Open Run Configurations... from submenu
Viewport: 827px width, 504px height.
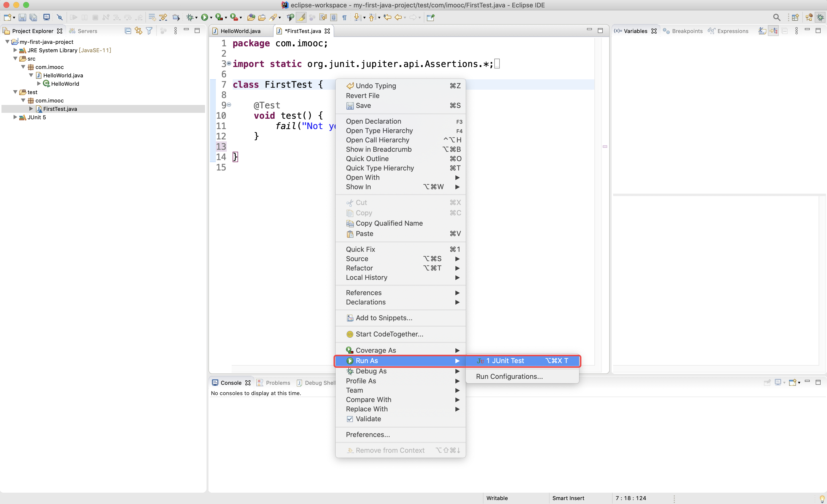coord(522,376)
